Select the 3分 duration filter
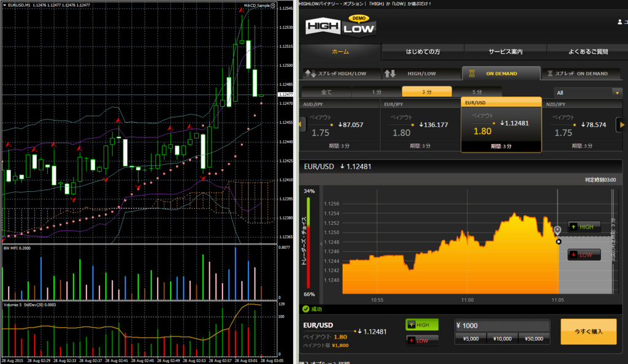The image size is (628, 364). coord(427,92)
